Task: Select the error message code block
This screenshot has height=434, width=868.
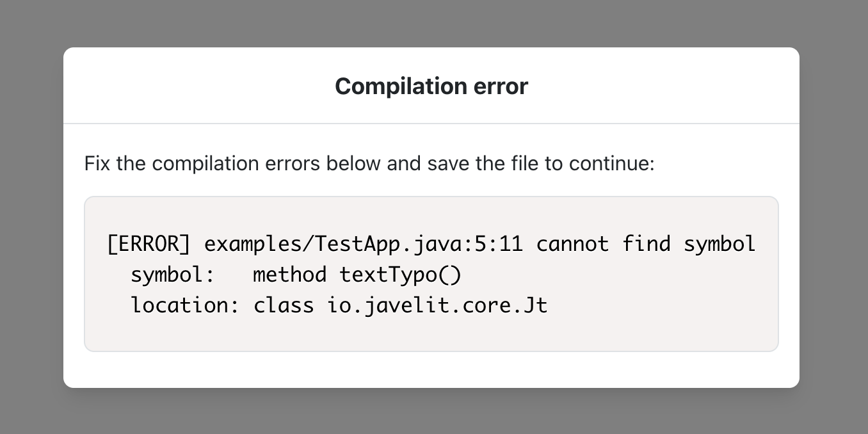Action: [431, 274]
